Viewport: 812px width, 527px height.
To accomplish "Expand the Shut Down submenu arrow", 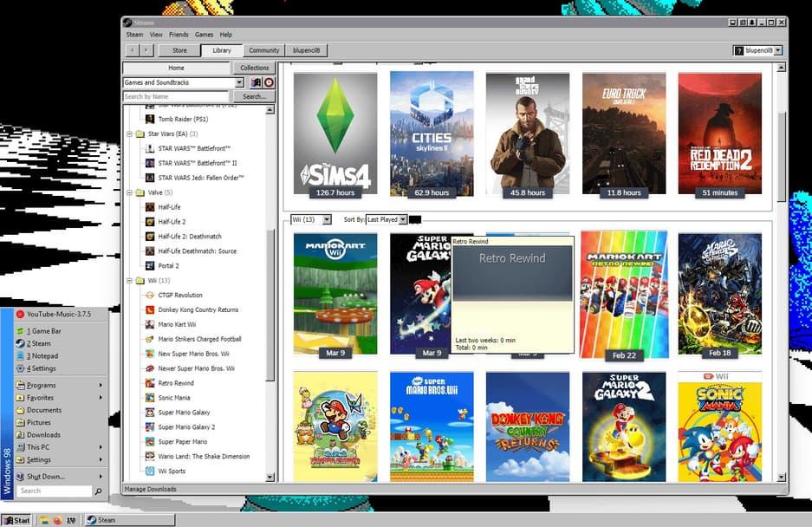I will coord(101,476).
